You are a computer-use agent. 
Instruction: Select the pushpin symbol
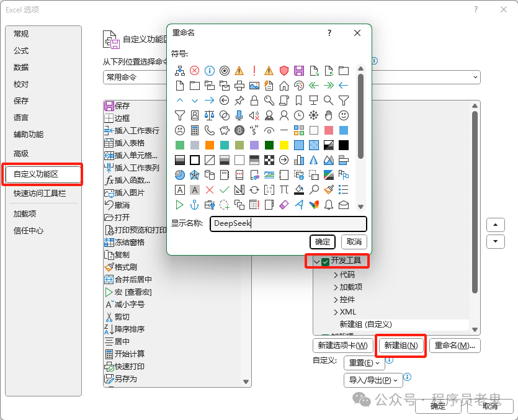pos(239,101)
